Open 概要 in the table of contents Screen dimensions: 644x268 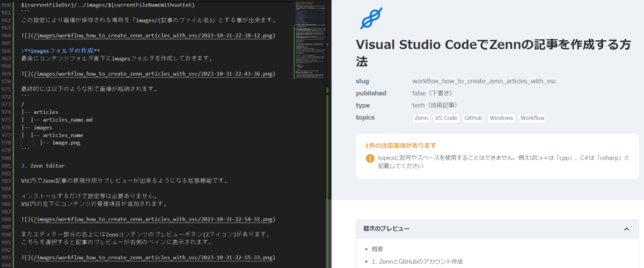377,249
